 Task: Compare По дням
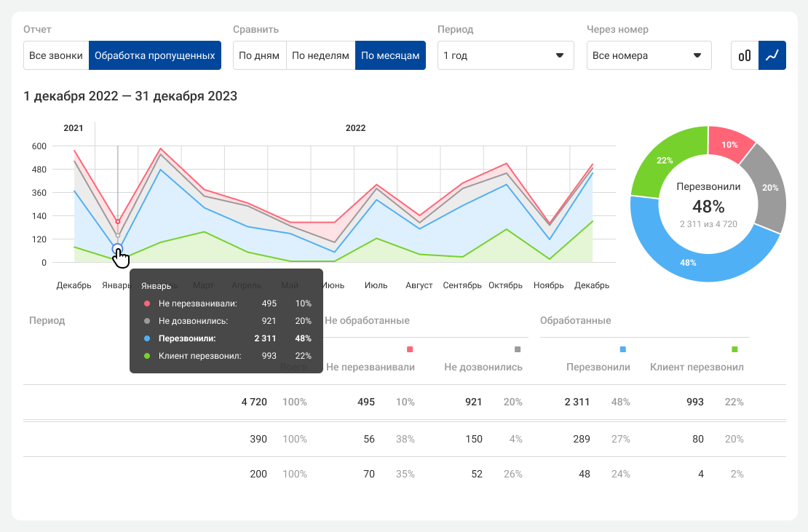tap(259, 55)
